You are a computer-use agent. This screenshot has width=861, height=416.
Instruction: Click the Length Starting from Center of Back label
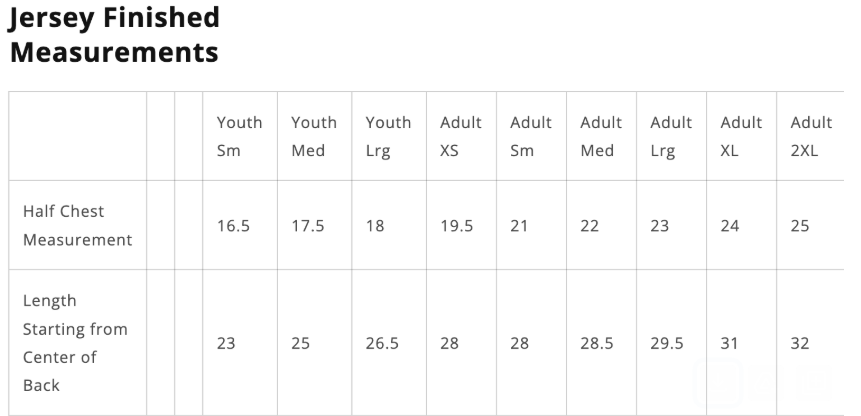(75, 343)
